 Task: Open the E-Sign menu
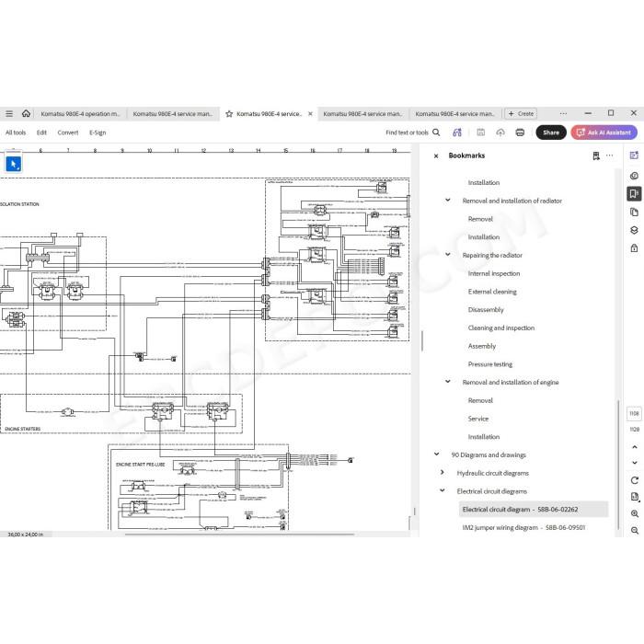tap(98, 132)
